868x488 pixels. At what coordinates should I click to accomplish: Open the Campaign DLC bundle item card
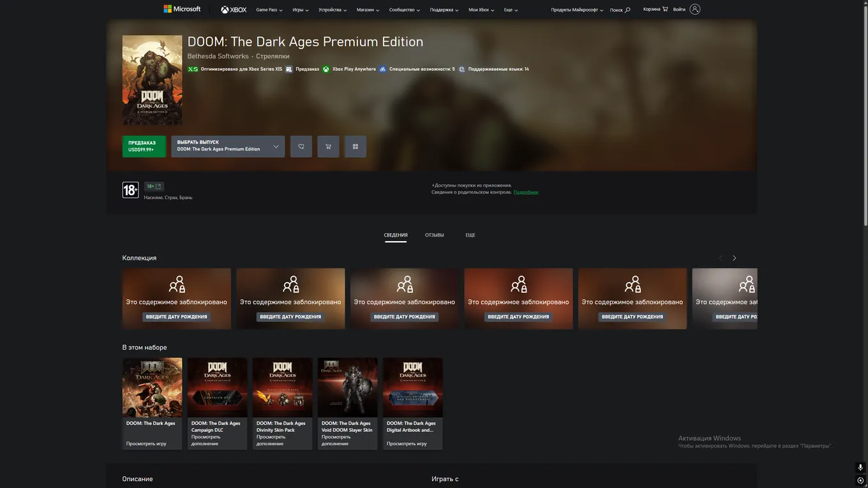(x=217, y=404)
